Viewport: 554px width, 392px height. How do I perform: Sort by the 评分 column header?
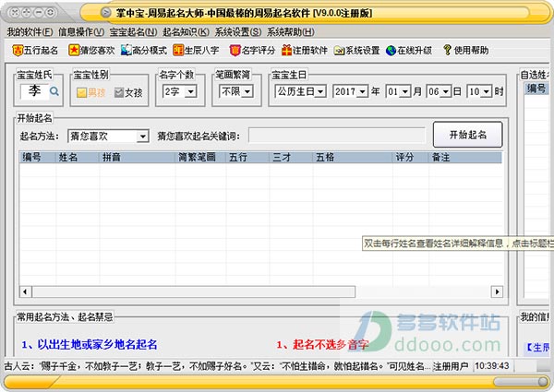click(411, 157)
